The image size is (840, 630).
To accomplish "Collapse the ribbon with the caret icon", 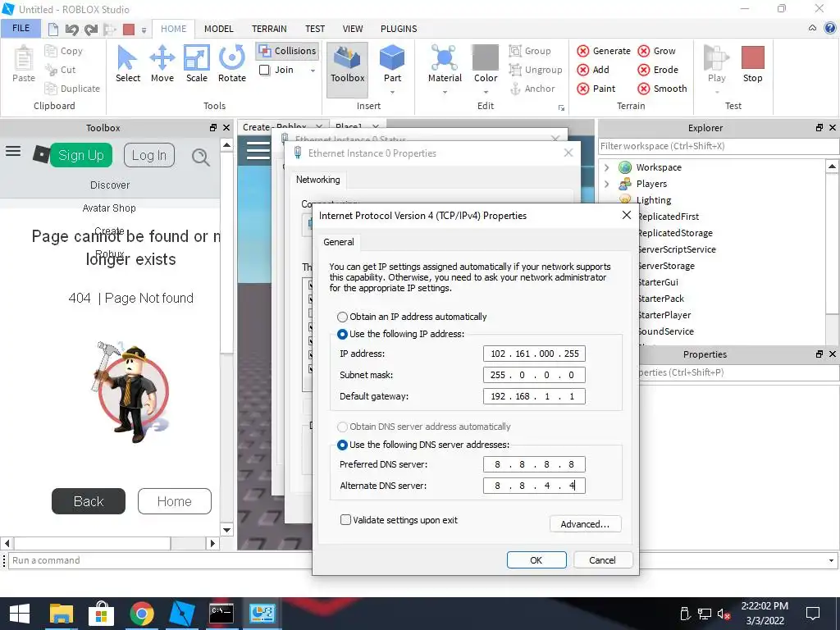I will click(813, 29).
